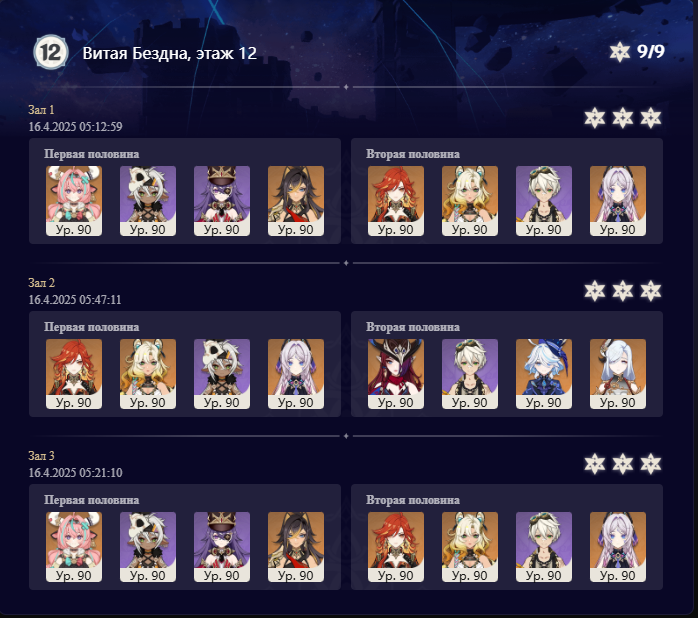The height and width of the screenshot is (618, 698).
Task: Select goggles-wearing character in Зал 1 Вторая половина
Action: tap(544, 201)
